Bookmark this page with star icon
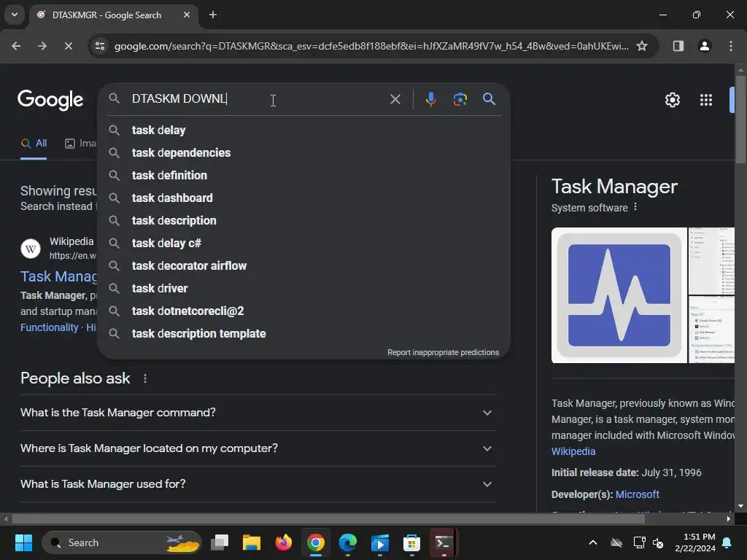The height and width of the screenshot is (560, 747). click(642, 46)
